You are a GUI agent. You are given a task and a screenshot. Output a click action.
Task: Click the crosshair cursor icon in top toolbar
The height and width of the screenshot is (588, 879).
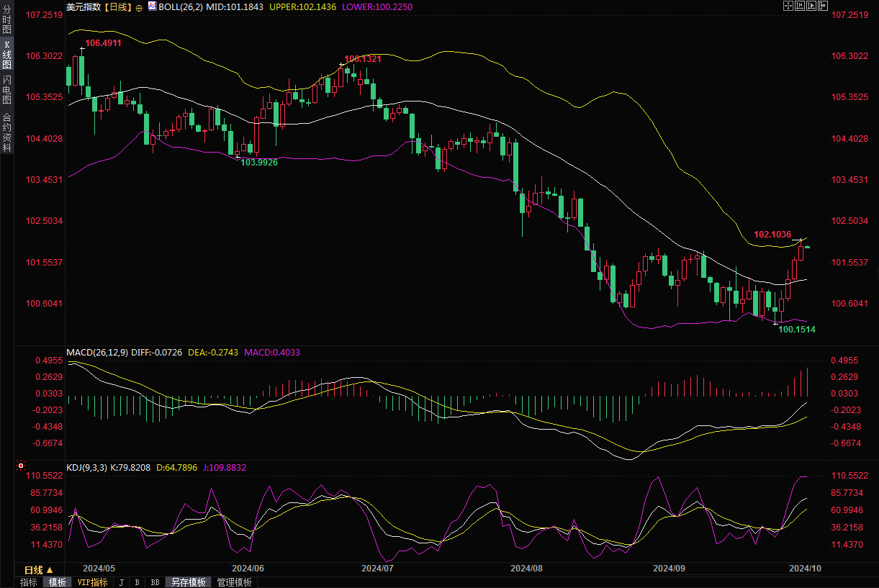(x=787, y=6)
